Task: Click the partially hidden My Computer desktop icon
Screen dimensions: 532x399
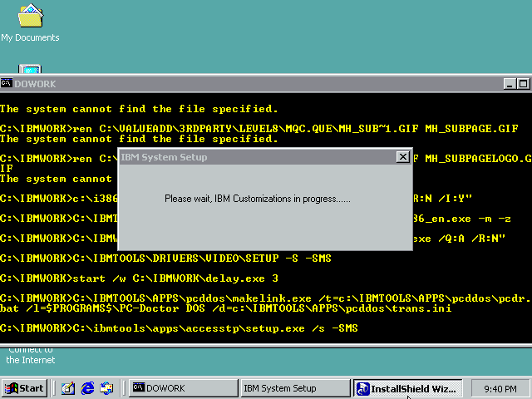Action: 30,70
